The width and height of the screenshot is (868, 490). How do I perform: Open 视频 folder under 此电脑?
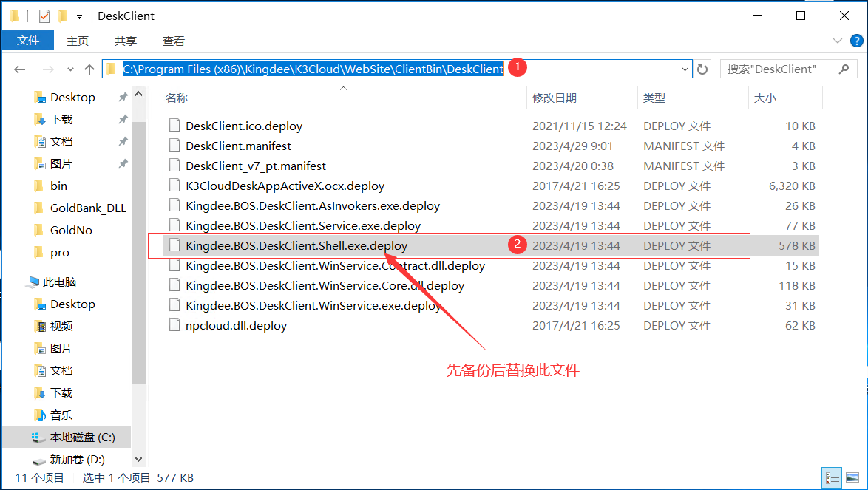point(61,327)
